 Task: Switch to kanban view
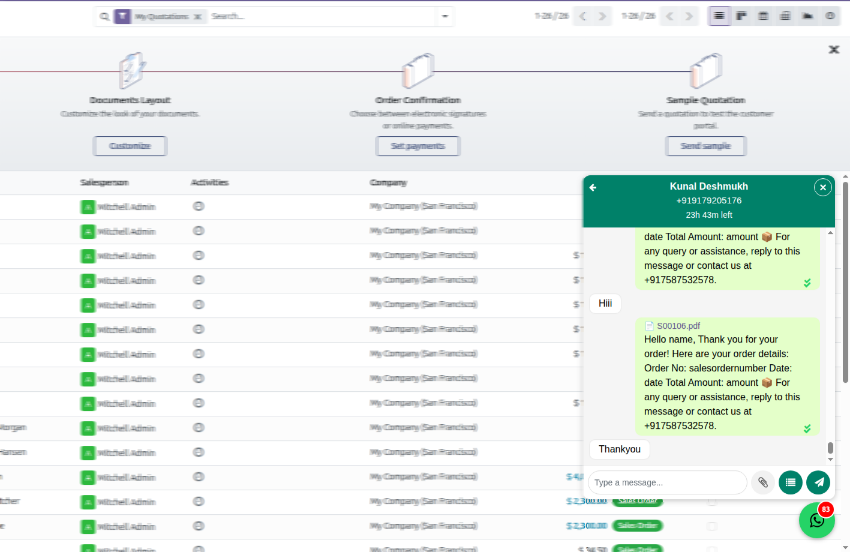[742, 16]
